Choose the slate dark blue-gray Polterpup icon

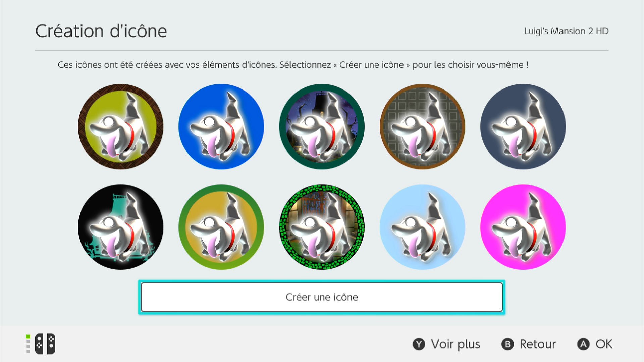[x=523, y=127]
